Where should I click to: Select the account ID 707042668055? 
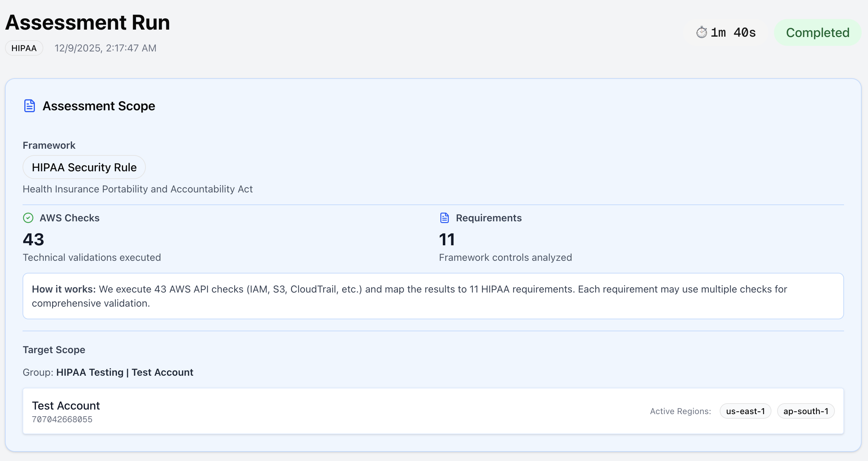[62, 419]
